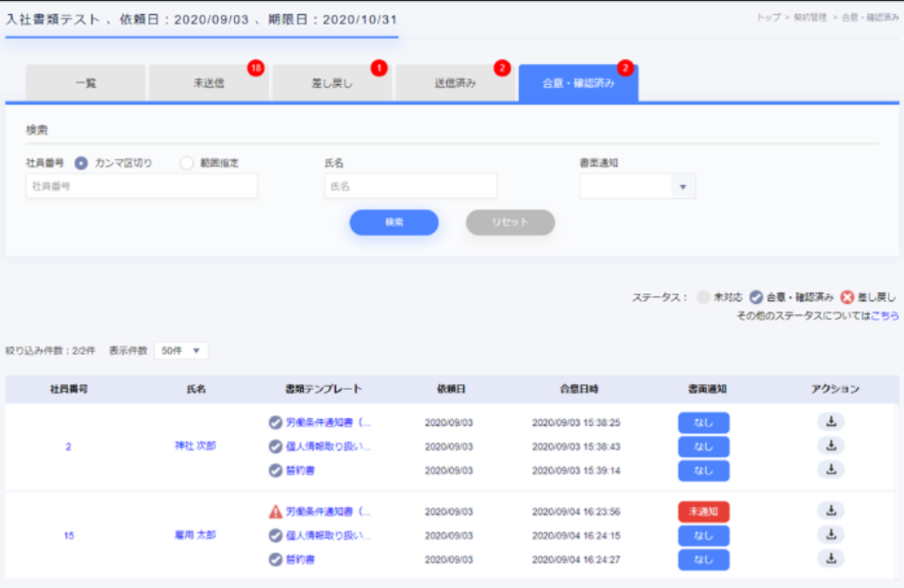
Task: Download 雇用 太郎's 個人情報取り扱い document
Action: pyautogui.click(x=830, y=534)
